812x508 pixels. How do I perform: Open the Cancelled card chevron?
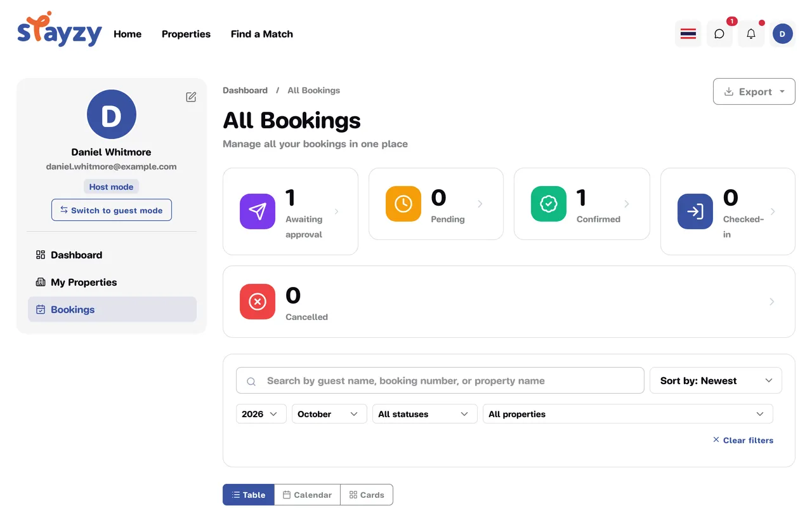click(772, 302)
